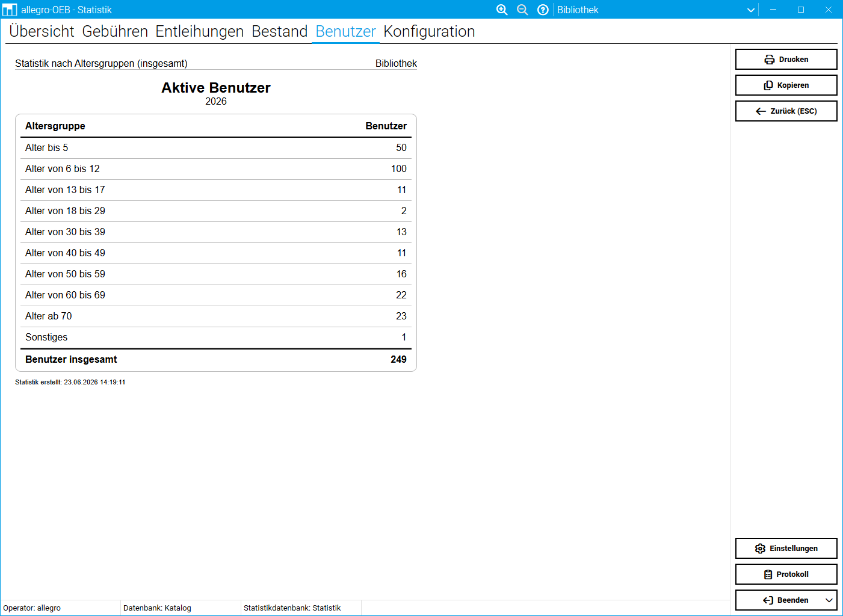
Task: Click 'Statistikdatenbank: Statistik' status entry
Action: 292,608
